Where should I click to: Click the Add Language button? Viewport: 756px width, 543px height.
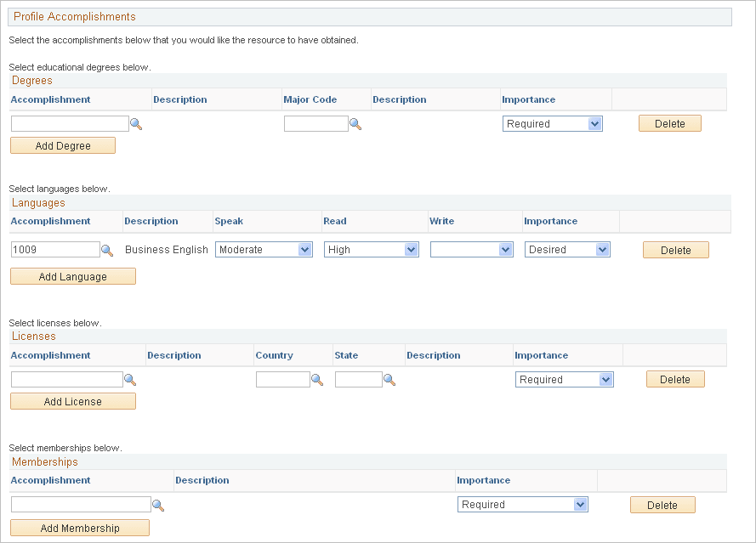72,276
